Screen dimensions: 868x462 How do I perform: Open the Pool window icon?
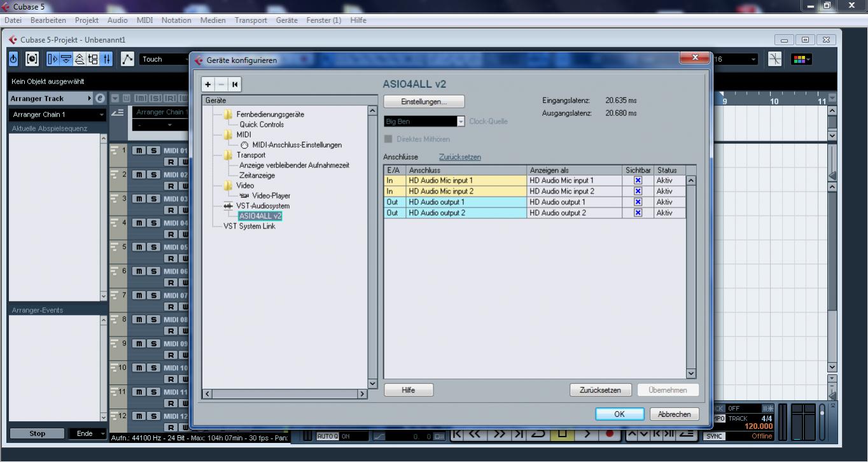(93, 59)
